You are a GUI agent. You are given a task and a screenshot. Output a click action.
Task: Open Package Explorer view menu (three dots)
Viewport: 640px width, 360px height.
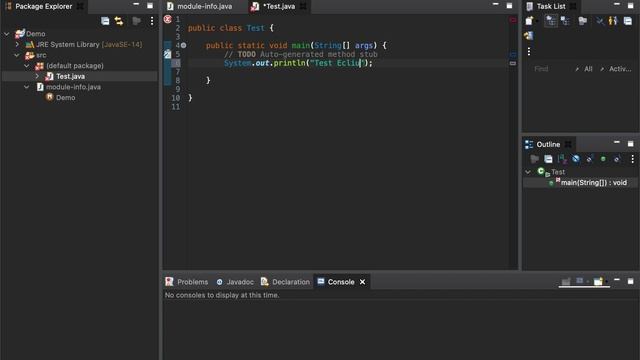point(152,21)
